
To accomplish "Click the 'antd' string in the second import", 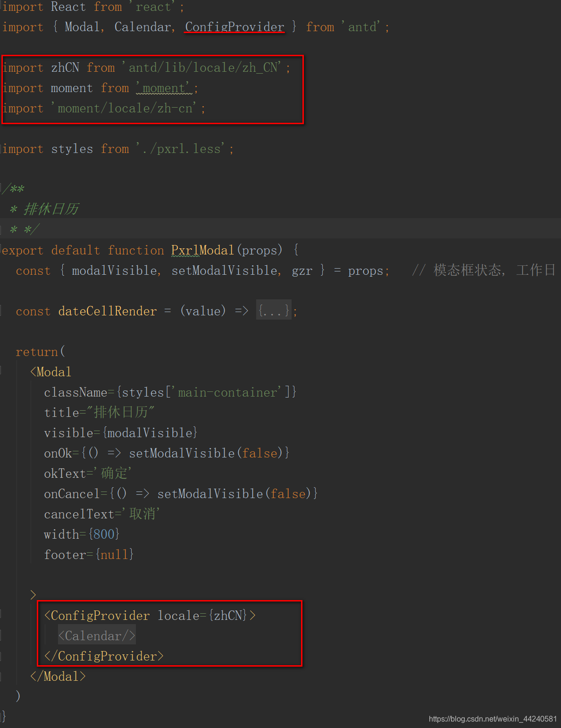I will pyautogui.click(x=363, y=27).
